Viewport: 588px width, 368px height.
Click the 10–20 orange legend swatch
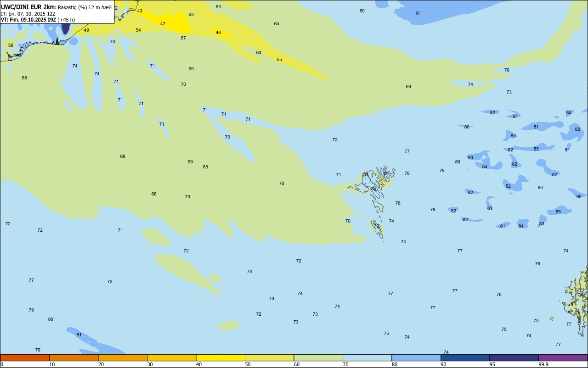click(x=73, y=357)
